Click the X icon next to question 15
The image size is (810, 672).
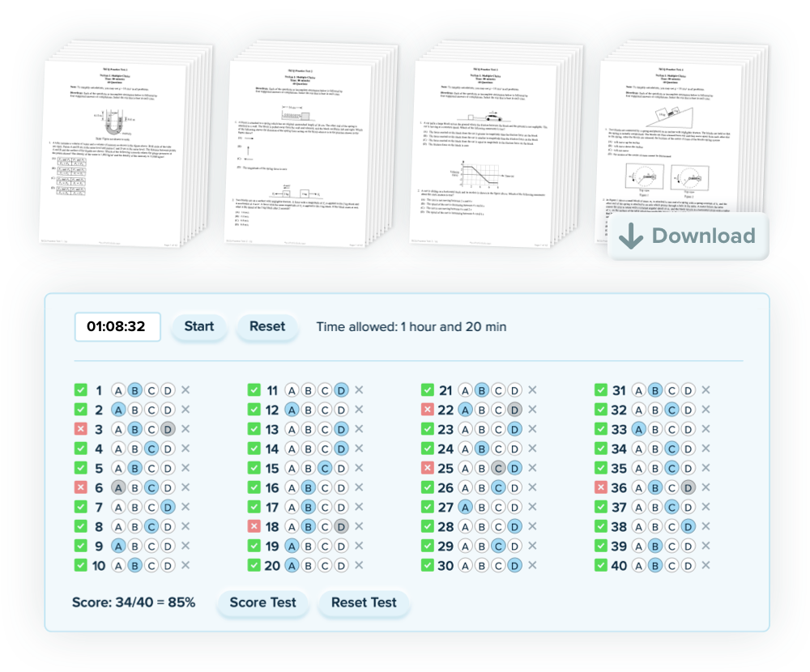tap(359, 468)
